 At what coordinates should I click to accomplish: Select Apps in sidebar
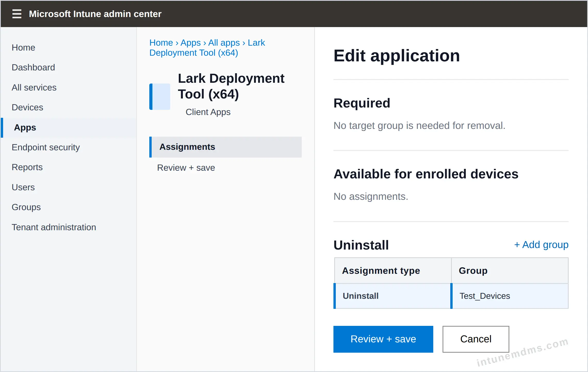click(69, 128)
